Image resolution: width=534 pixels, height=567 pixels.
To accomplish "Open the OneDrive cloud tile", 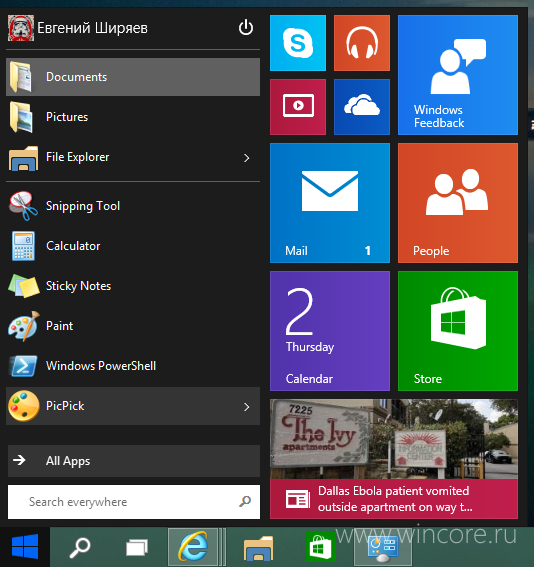I will 362,107.
